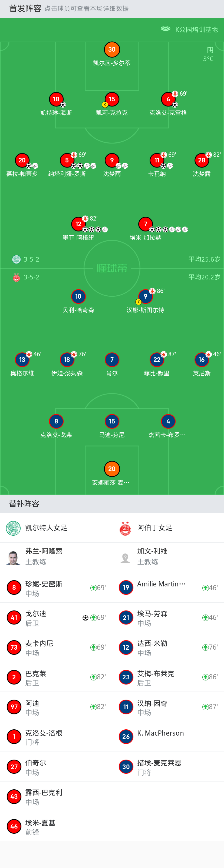224x868 pixels.
Task: Tap goalkeeper 凯尔茜-多尔蒂's number 30 jersey
Action: coord(112,49)
